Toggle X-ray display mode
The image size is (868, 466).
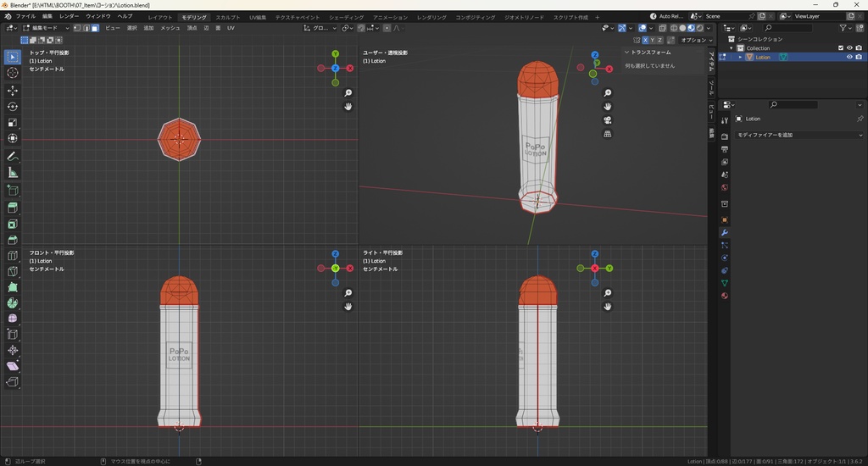coord(663,28)
